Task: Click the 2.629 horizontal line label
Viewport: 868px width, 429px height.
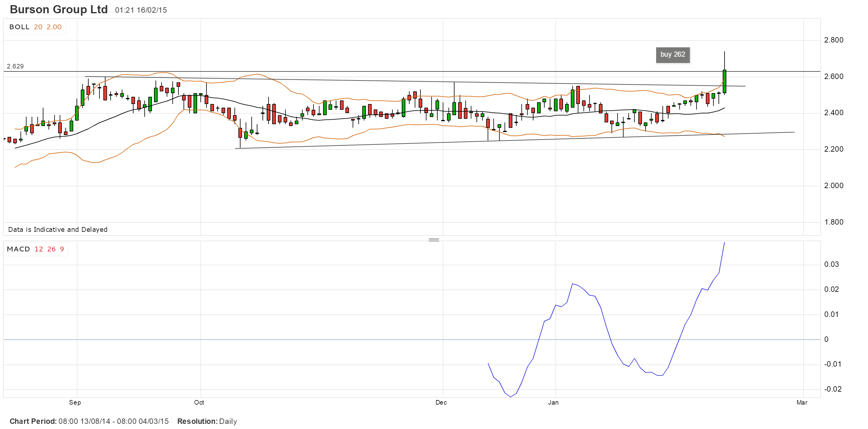Action: point(15,66)
